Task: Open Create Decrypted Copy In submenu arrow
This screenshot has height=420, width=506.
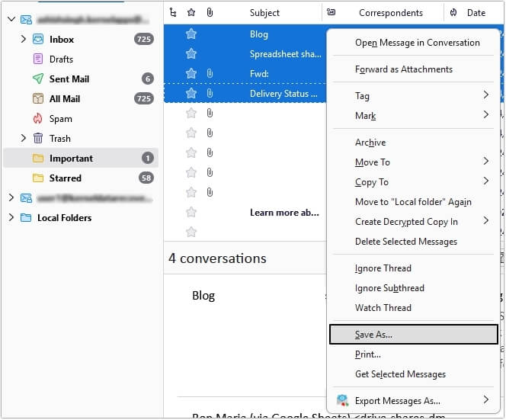Action: tap(486, 220)
